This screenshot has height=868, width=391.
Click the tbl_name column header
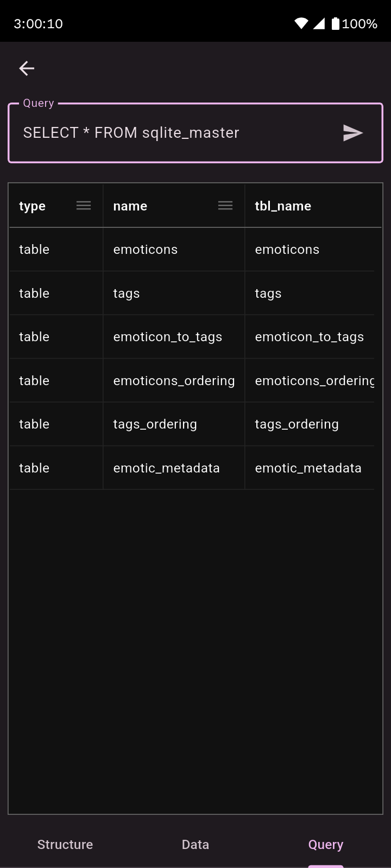(283, 206)
